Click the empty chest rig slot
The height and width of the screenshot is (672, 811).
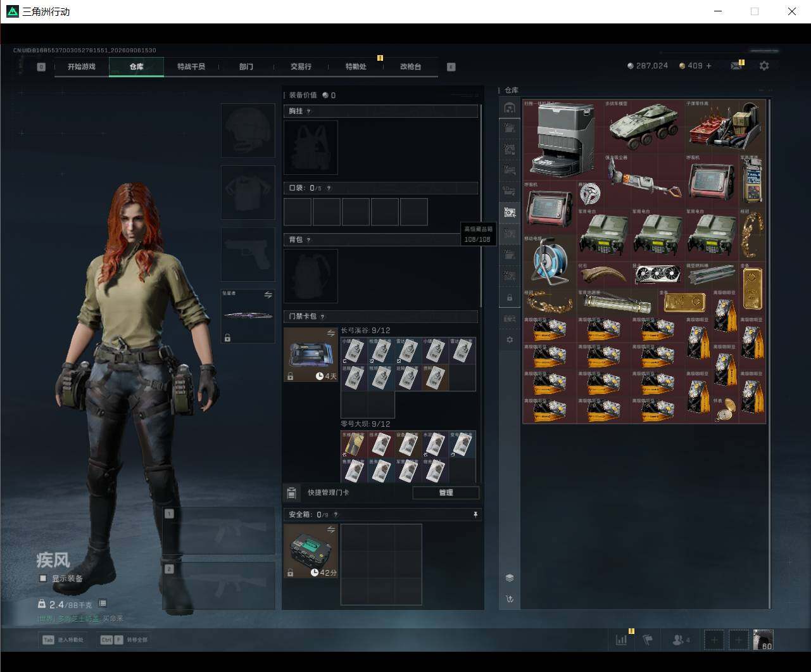(x=311, y=148)
